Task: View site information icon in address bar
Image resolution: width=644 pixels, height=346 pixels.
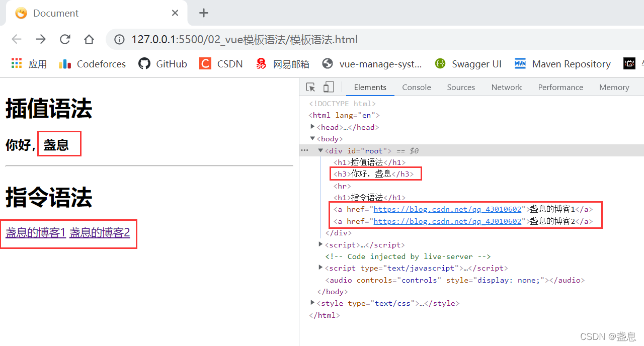Action: (120, 39)
